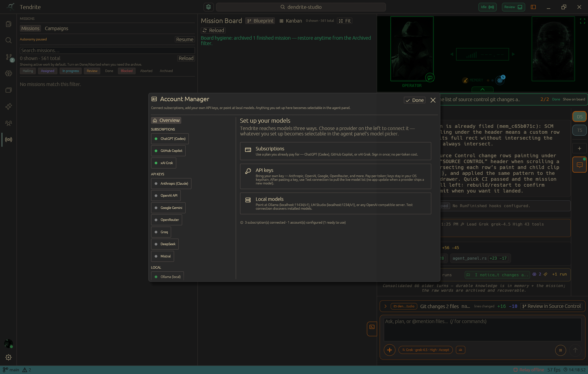The width and height of the screenshot is (588, 374).
Task: Switch to the Missions tab
Action: (x=30, y=28)
